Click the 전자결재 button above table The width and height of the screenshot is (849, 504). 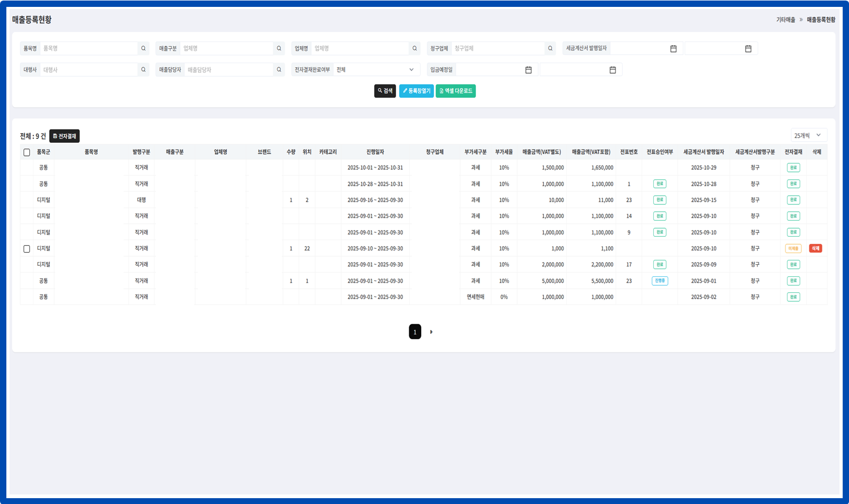[x=64, y=136]
